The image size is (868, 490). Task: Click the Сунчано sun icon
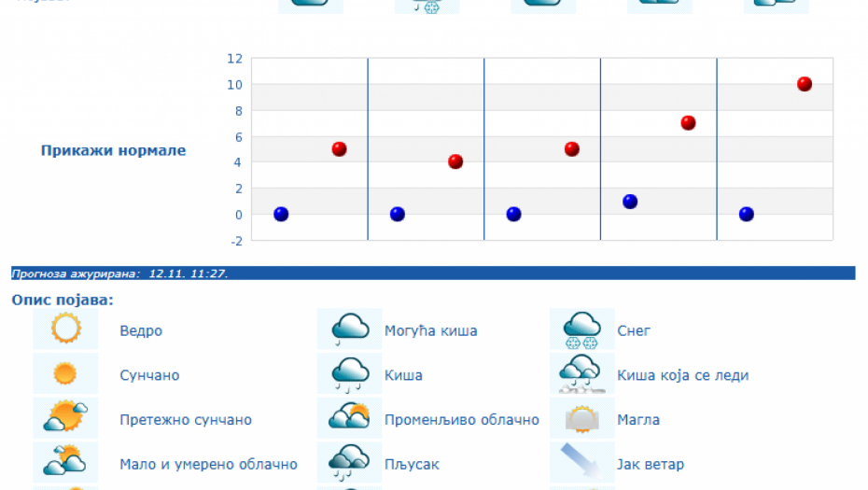tap(65, 374)
